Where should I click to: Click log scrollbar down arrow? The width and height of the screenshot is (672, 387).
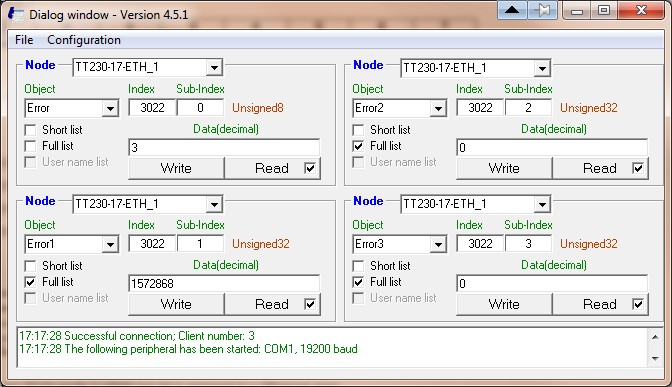point(655,358)
